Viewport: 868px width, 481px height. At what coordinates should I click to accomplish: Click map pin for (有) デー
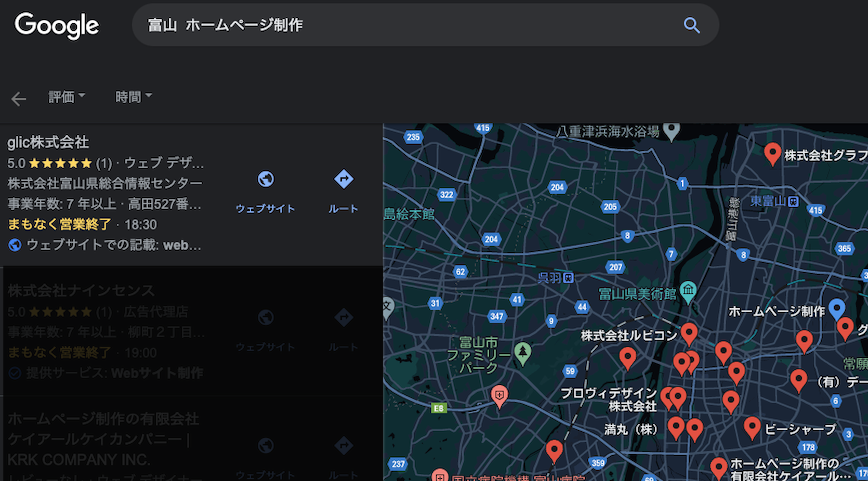click(x=798, y=380)
